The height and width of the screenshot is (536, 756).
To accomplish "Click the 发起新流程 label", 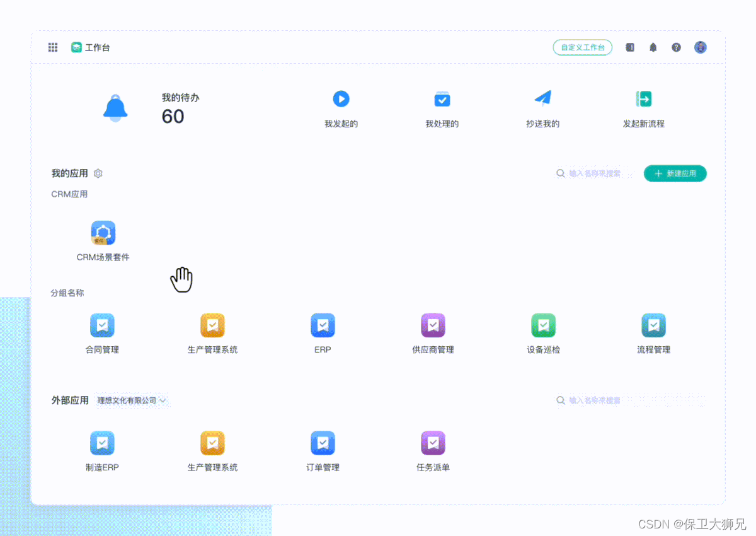I will pos(643,124).
